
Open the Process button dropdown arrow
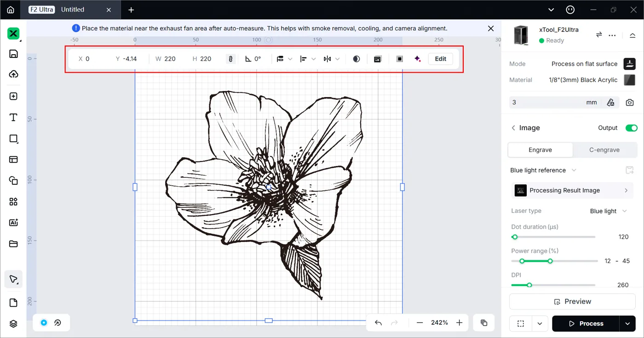pos(627,324)
